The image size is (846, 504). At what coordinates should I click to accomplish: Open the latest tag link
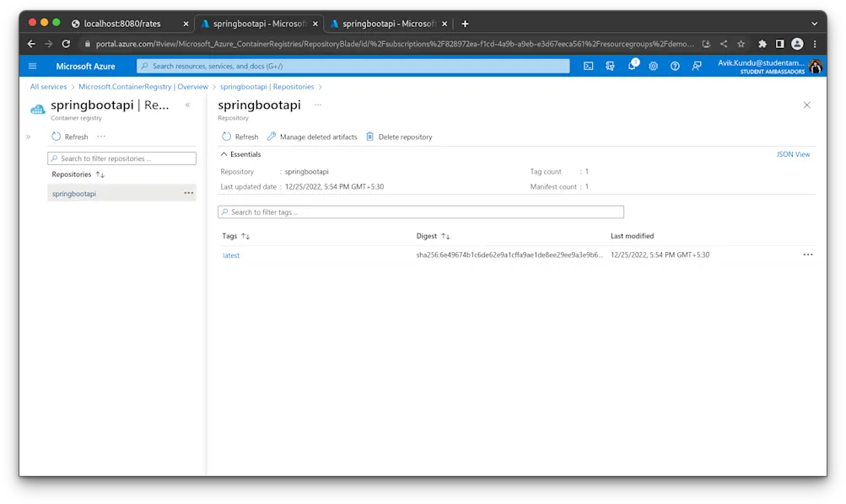click(231, 255)
